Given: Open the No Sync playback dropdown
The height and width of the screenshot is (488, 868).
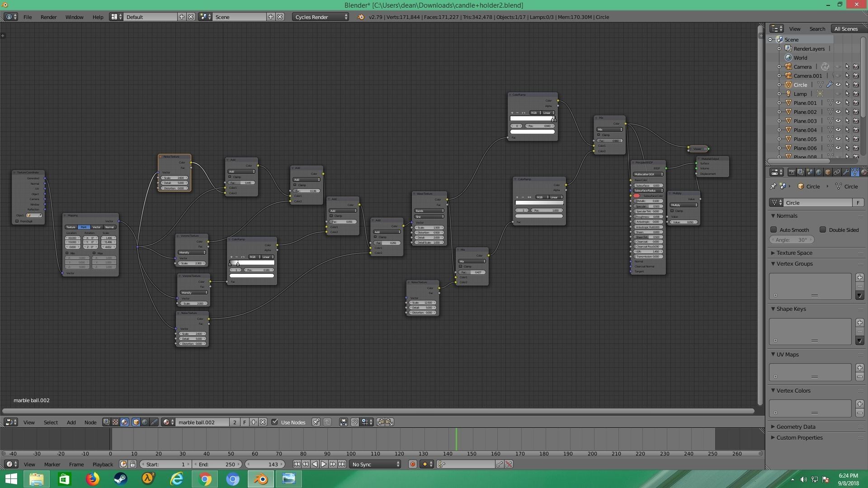Looking at the screenshot, I should click(x=375, y=464).
